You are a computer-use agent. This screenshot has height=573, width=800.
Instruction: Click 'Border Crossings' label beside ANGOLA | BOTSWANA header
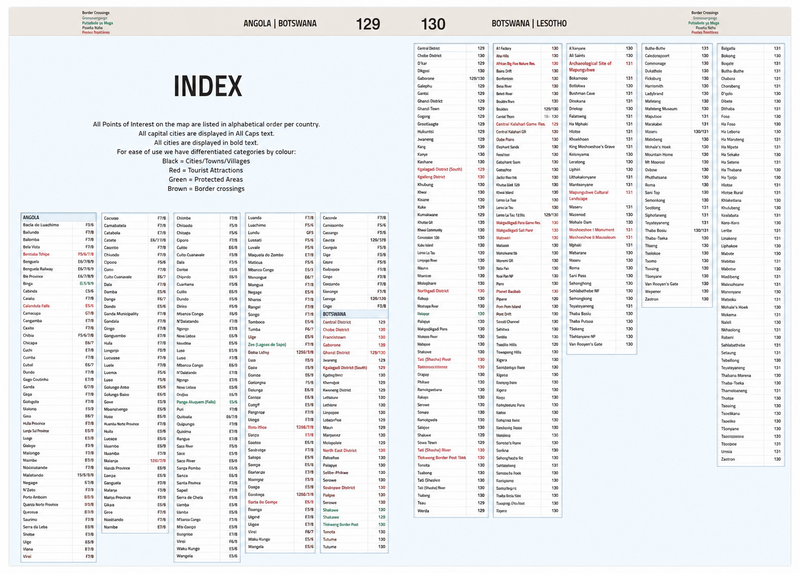point(95,13)
